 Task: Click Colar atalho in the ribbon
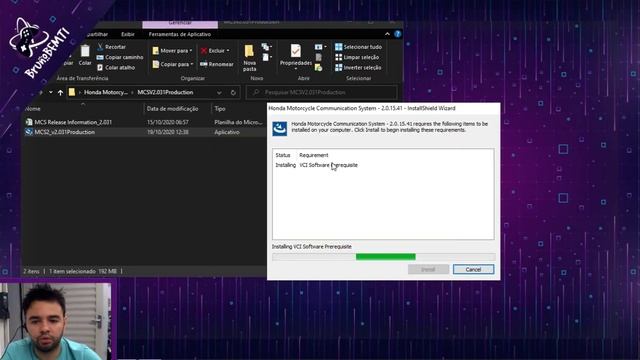116,67
